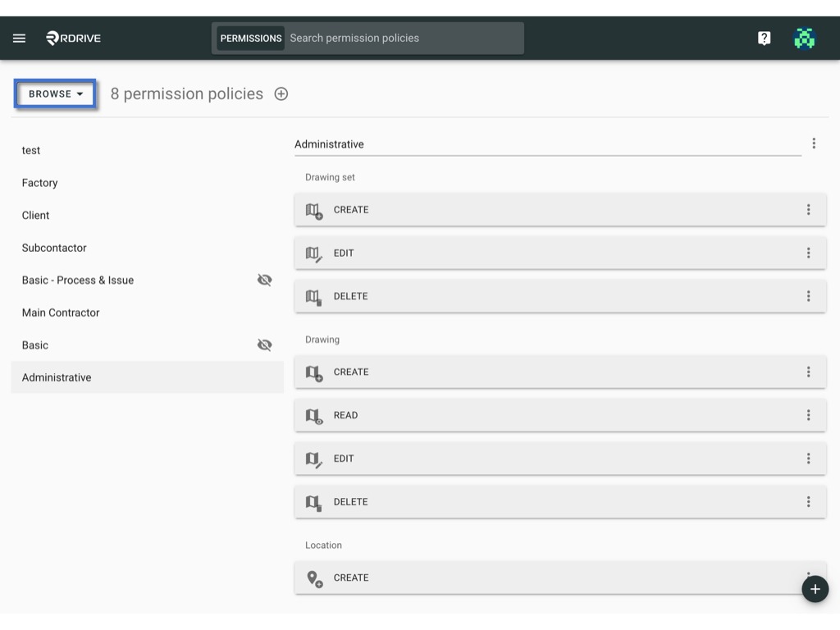Open menu for Drawing set DELETE row

coord(808,295)
